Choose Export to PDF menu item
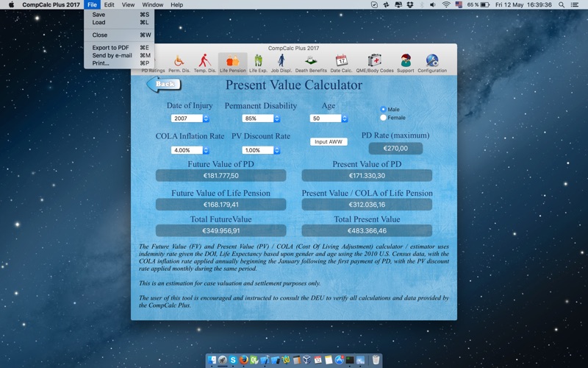Viewport: 588px width, 368px height. [x=119, y=48]
